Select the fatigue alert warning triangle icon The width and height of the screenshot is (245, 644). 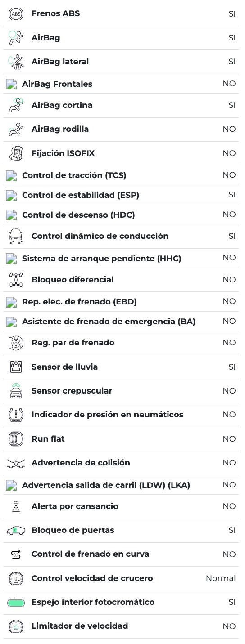(16, 506)
